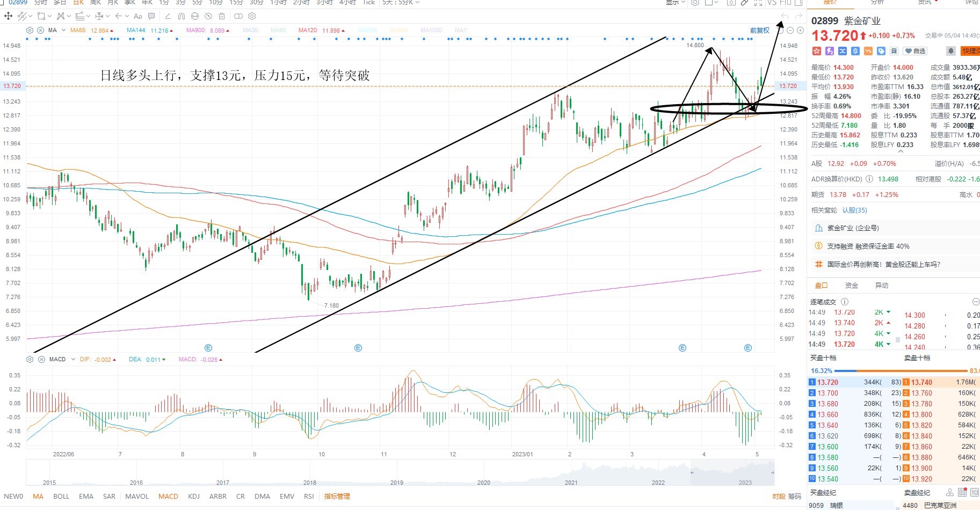Click the comment bubble annotation tool
The width and height of the screenshot is (980, 510).
(151, 16)
